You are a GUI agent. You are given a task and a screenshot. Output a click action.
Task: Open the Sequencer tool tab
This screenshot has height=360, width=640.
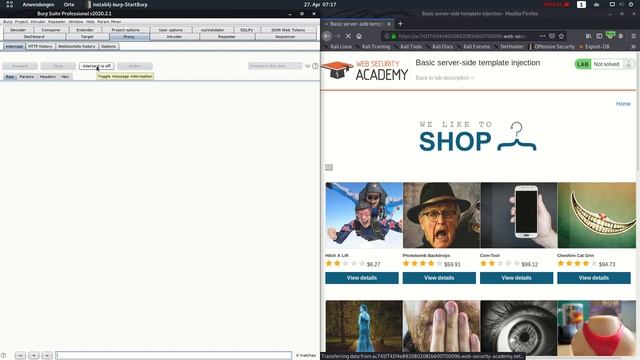coord(285,37)
